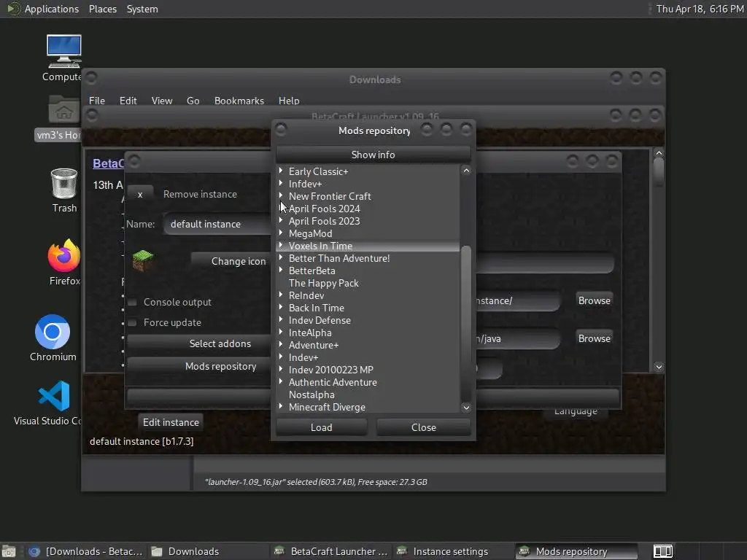Select Indev 20100223 MP in mods list
Image resolution: width=747 pixels, height=560 pixels.
tap(330, 370)
